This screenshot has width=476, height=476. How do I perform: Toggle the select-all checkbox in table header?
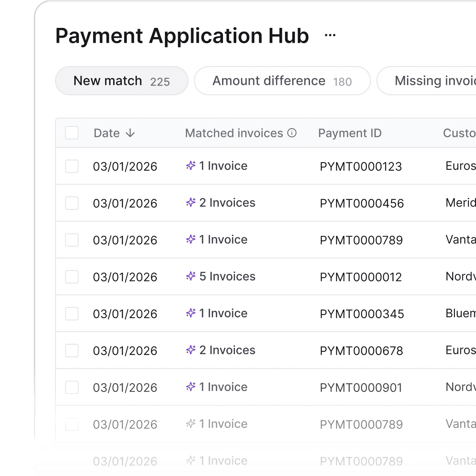coord(72,133)
